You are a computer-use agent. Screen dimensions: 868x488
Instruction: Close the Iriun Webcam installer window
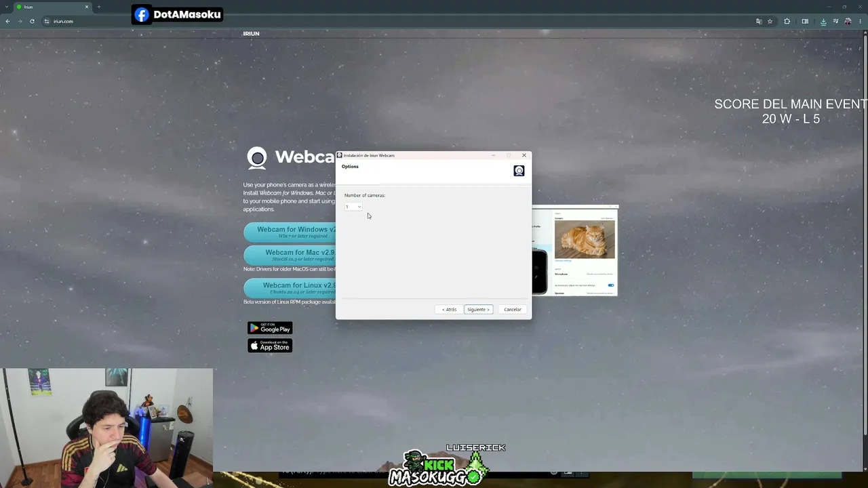pyautogui.click(x=524, y=155)
